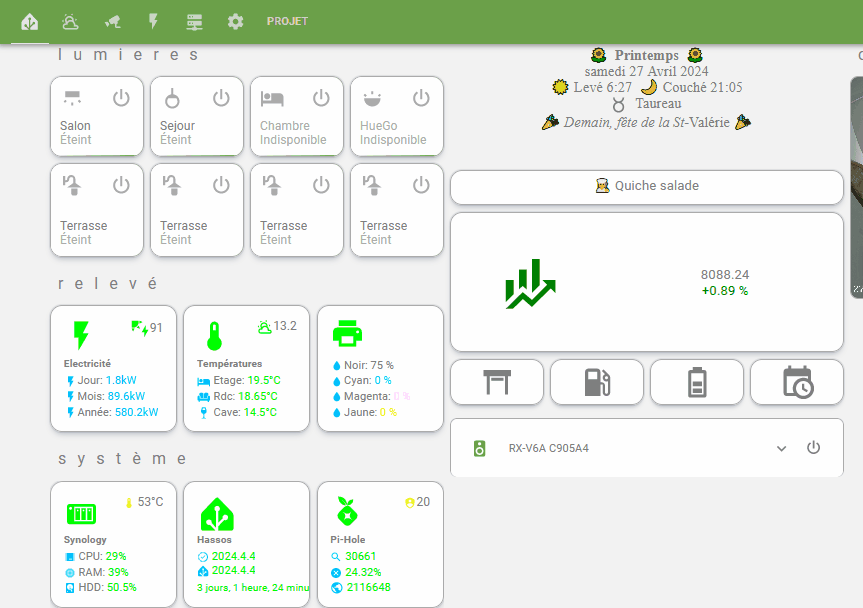Image resolution: width=863 pixels, height=608 pixels.
Task: Open the PROJET menu item
Action: pos(287,21)
